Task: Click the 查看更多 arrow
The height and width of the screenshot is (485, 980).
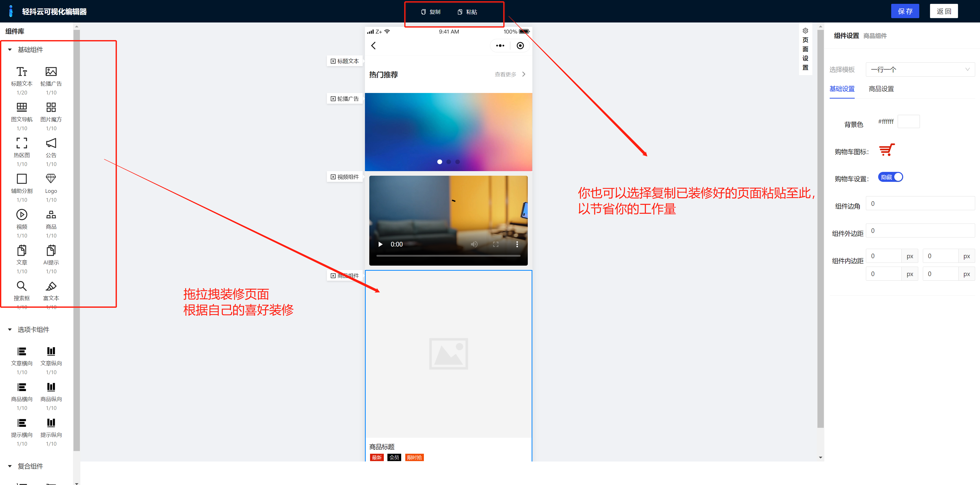Action: tap(524, 74)
